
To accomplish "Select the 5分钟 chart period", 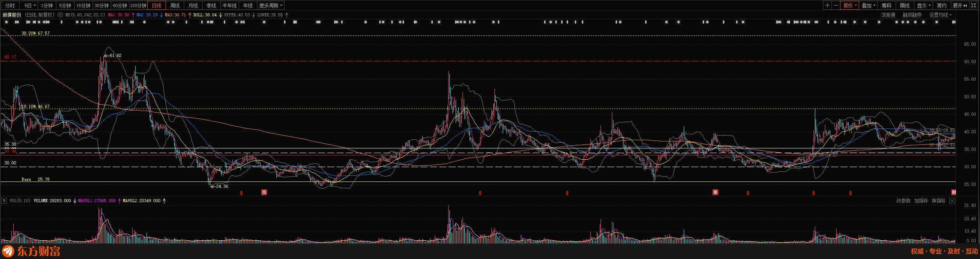I will (x=65, y=5).
